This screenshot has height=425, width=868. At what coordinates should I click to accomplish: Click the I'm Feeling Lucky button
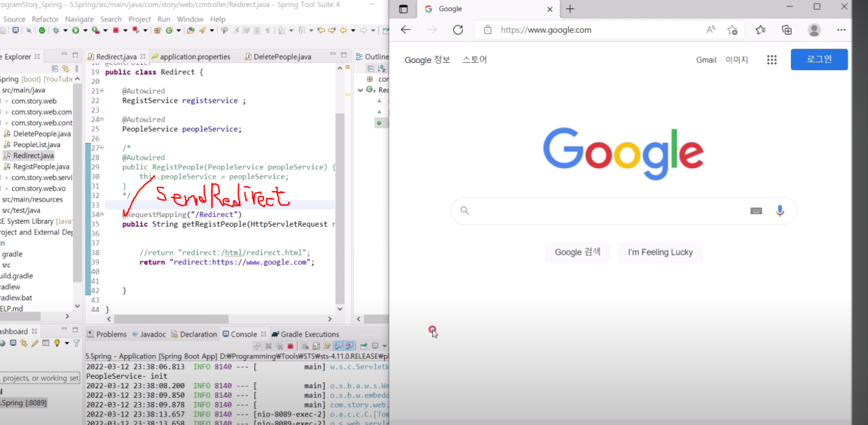660,252
